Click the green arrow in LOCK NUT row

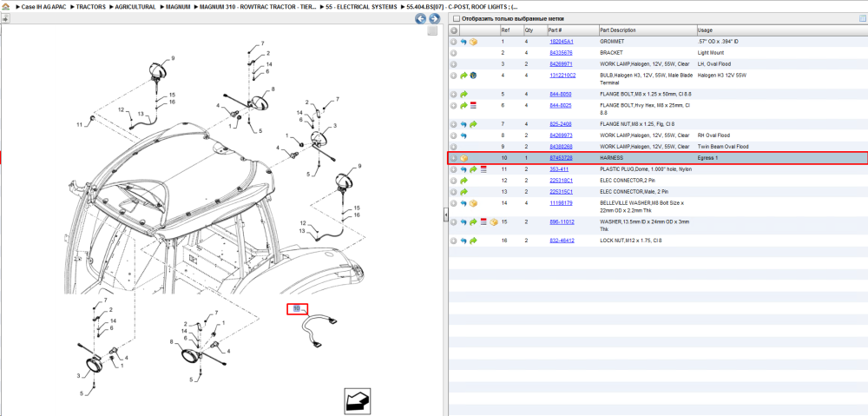(473, 241)
